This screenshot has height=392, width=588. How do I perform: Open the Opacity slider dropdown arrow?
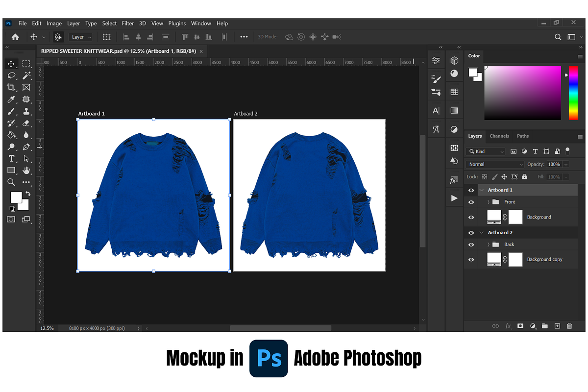[x=566, y=164]
